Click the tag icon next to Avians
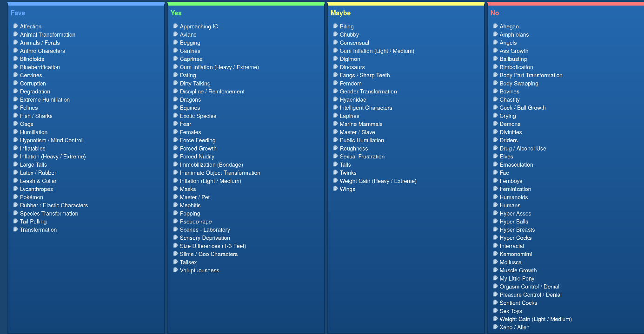644x334 pixels. pyautogui.click(x=176, y=34)
